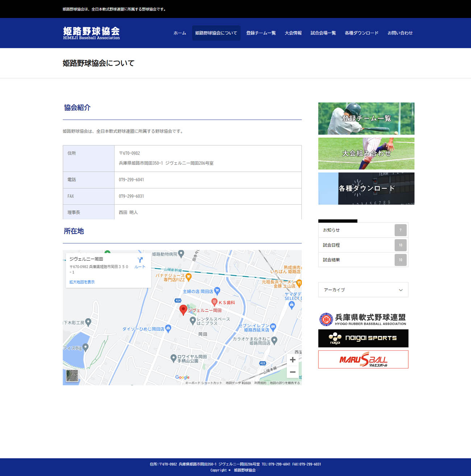Click the 元祖長浜ラーメン restaurant marker
471x476 pixels.
point(299,283)
